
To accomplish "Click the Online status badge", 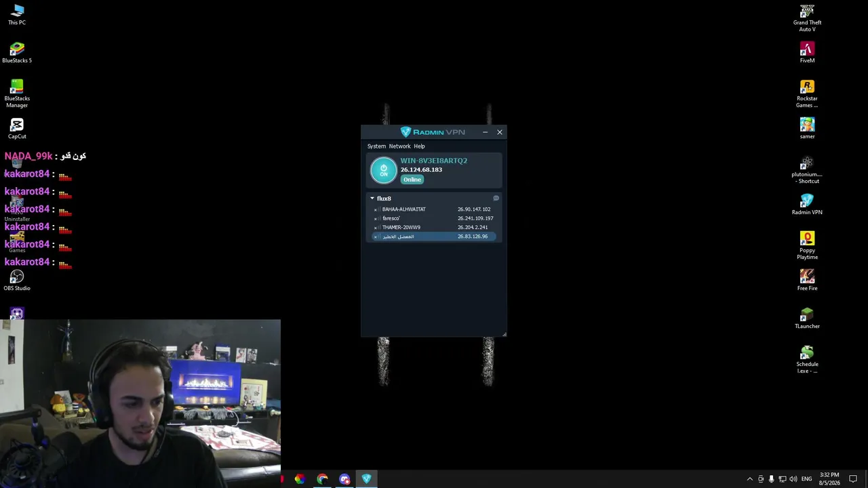I will [412, 180].
